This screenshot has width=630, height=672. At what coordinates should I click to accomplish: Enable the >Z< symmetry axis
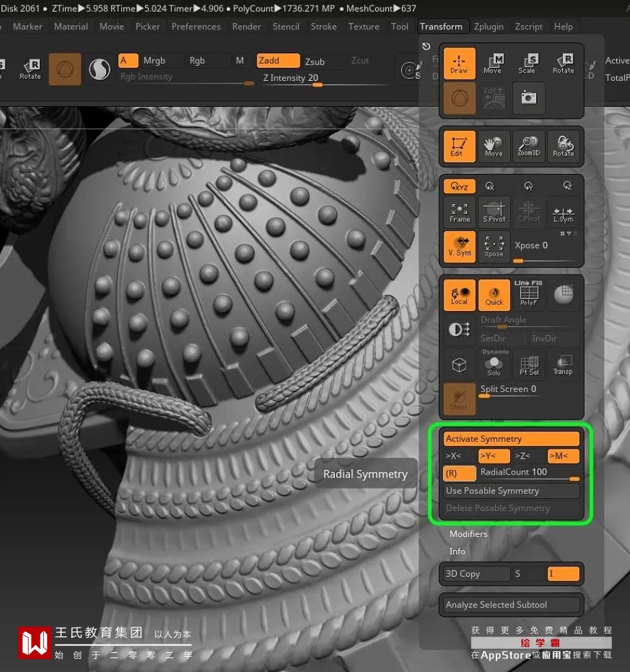point(529,456)
